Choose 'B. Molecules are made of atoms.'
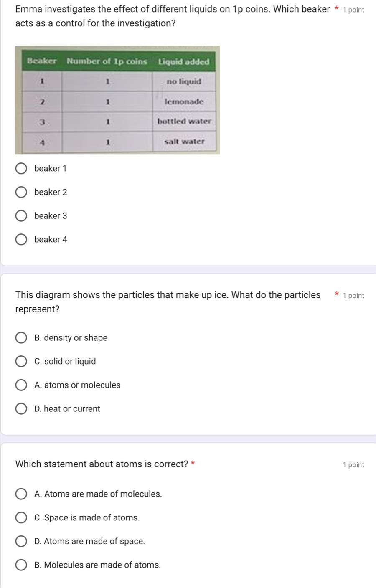The width and height of the screenshot is (376, 588). coord(21,565)
